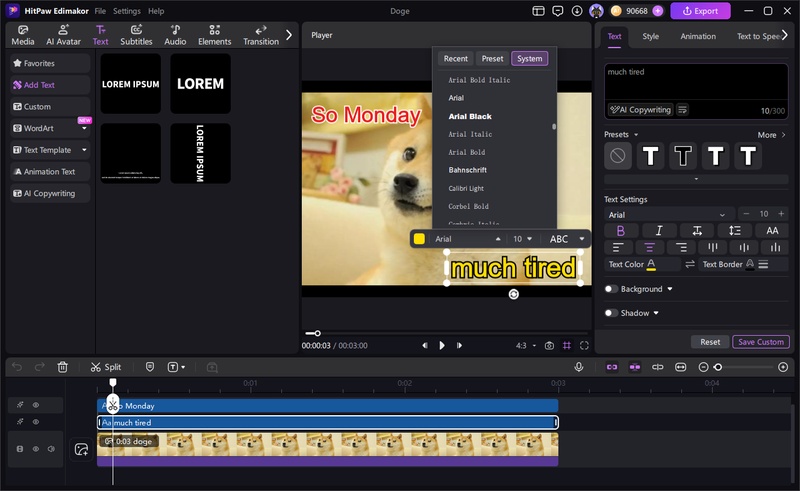Click the much tired text input field
Image resolution: width=800 pixels, height=491 pixels.
click(696, 82)
